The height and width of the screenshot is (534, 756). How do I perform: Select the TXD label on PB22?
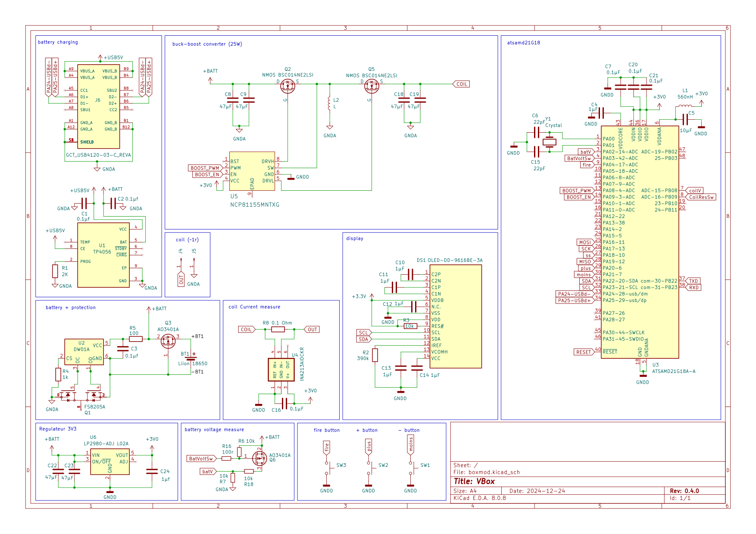point(693,281)
